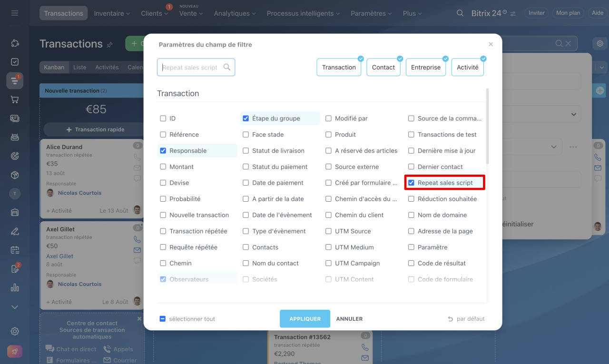609x364 pixels.
Task: Expand the Inventaire dropdown menu
Action: pos(112,13)
